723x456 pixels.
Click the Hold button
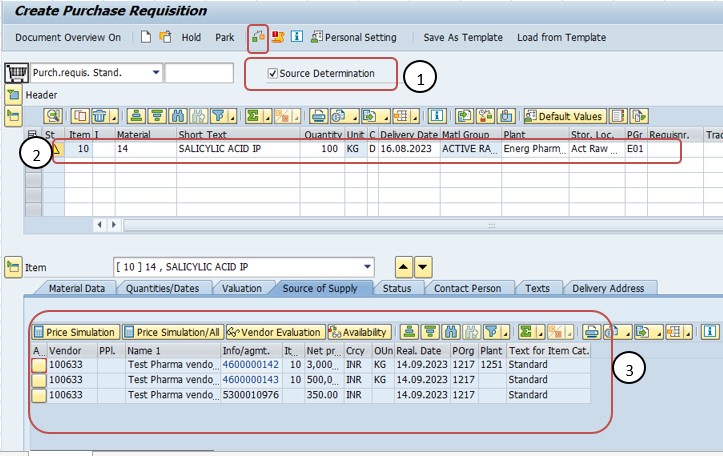[191, 37]
